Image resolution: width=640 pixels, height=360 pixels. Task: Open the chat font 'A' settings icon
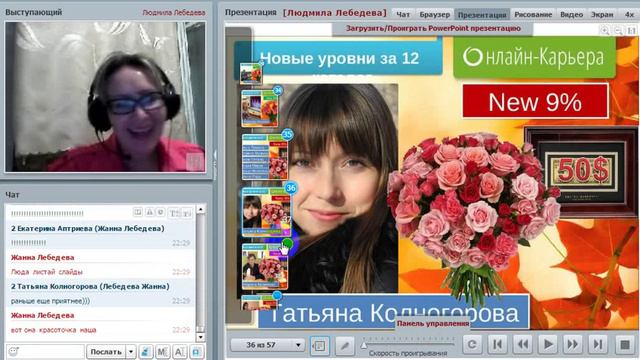tap(180, 351)
